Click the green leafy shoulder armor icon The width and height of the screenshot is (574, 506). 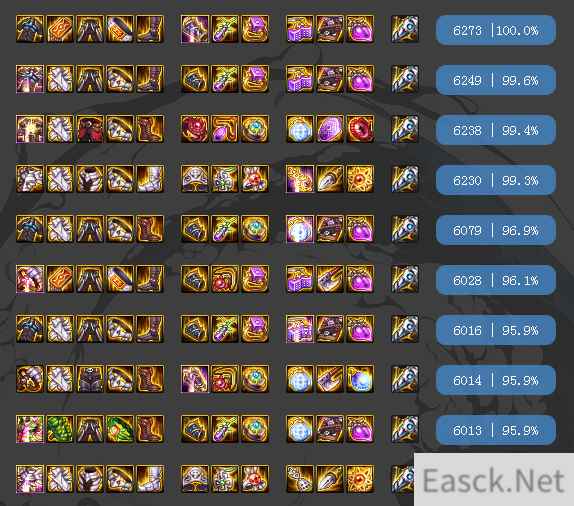[60, 429]
